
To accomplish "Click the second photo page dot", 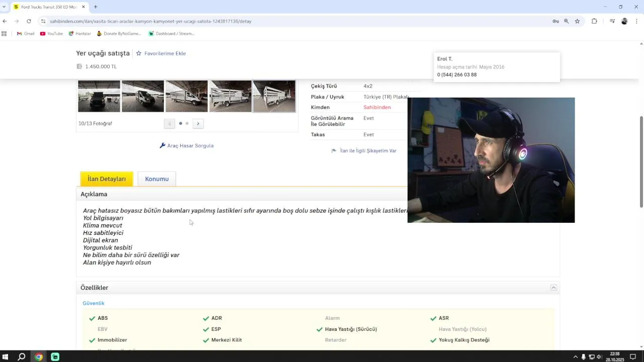I will point(187,124).
